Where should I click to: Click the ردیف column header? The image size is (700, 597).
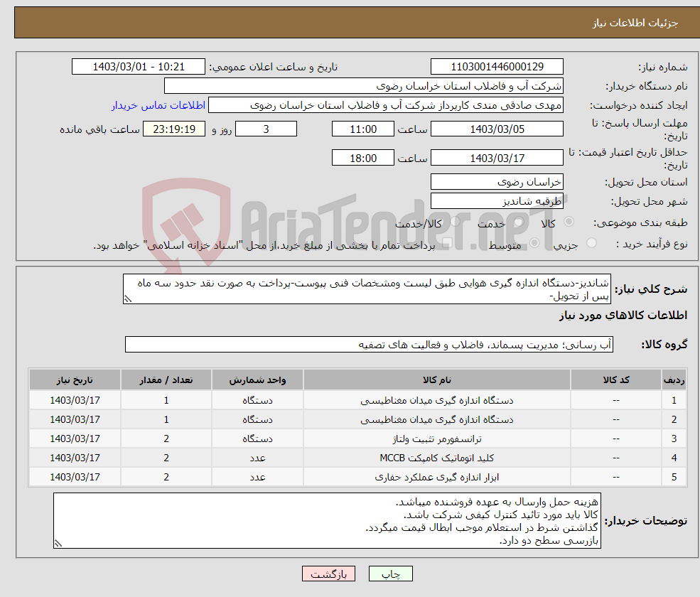pyautogui.click(x=674, y=380)
